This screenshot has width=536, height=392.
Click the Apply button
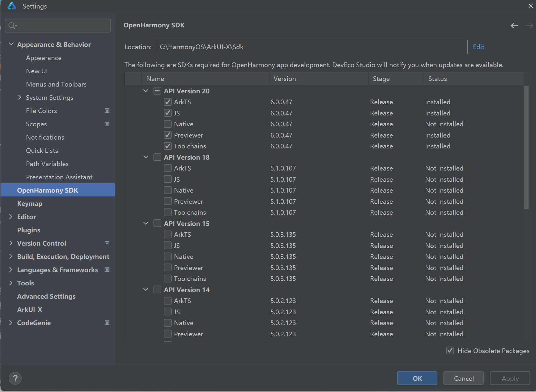(x=510, y=378)
